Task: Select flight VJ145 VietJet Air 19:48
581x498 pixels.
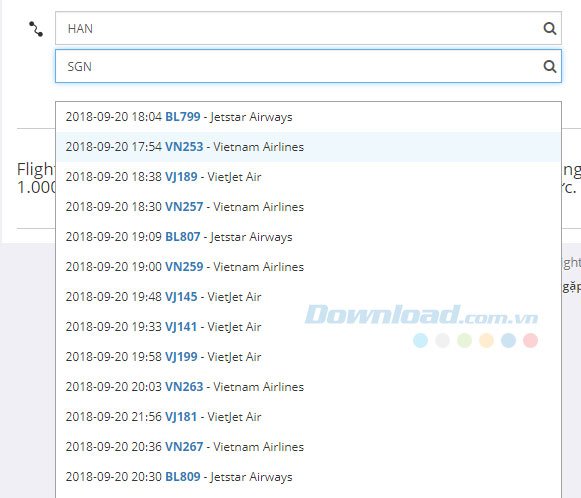Action: 308,297
